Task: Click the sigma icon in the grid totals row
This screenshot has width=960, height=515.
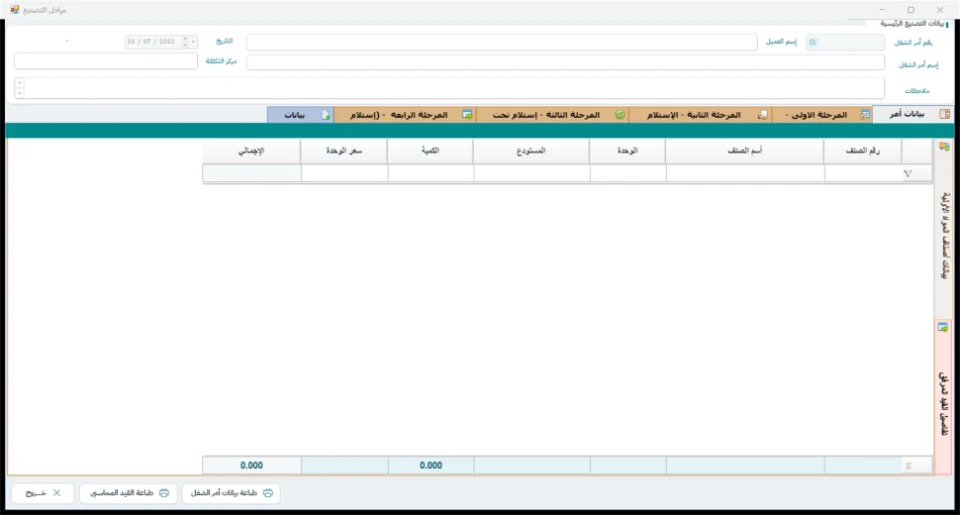Action: point(909,466)
